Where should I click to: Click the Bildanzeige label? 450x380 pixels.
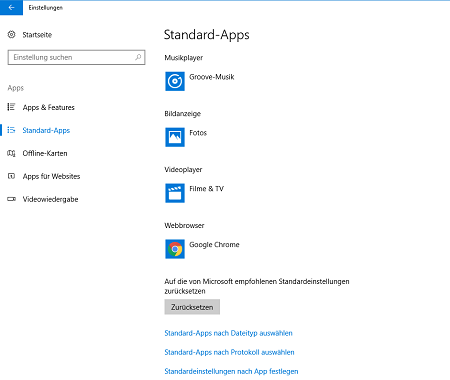(183, 114)
